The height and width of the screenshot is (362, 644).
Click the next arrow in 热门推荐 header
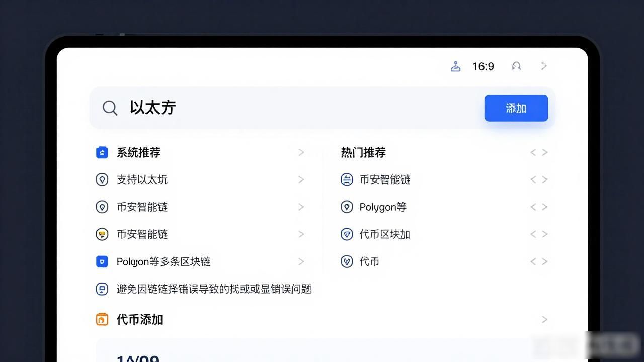(x=545, y=152)
